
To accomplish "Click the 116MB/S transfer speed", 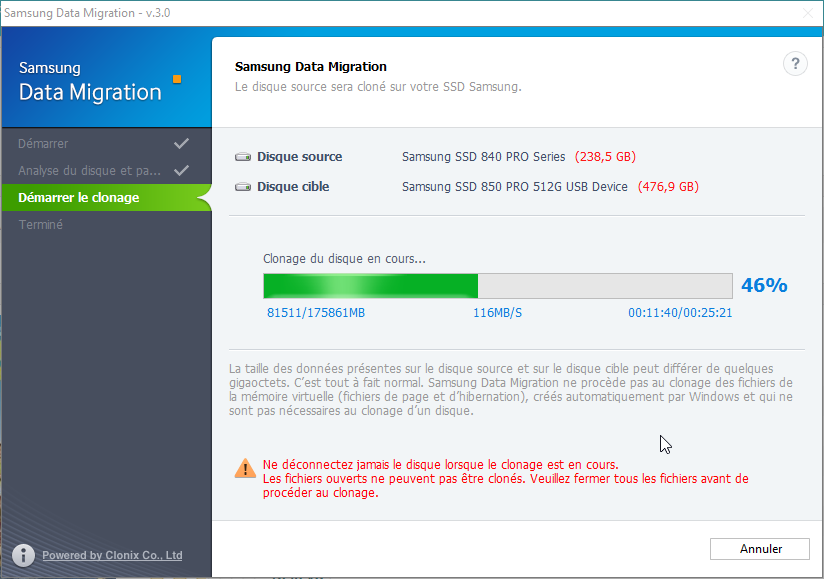I will [497, 313].
